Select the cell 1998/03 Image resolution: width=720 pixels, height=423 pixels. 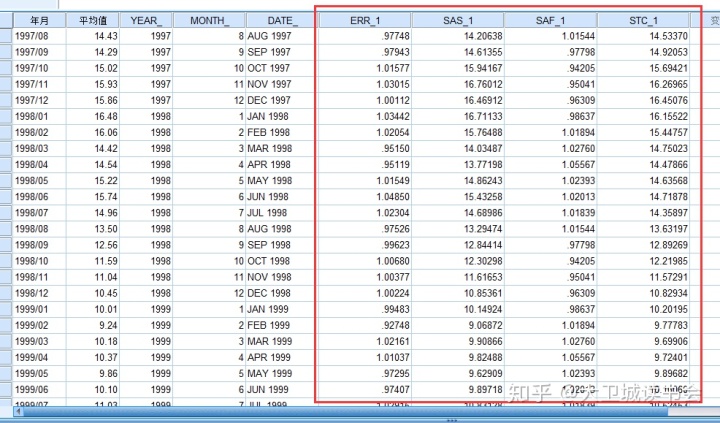[39, 149]
